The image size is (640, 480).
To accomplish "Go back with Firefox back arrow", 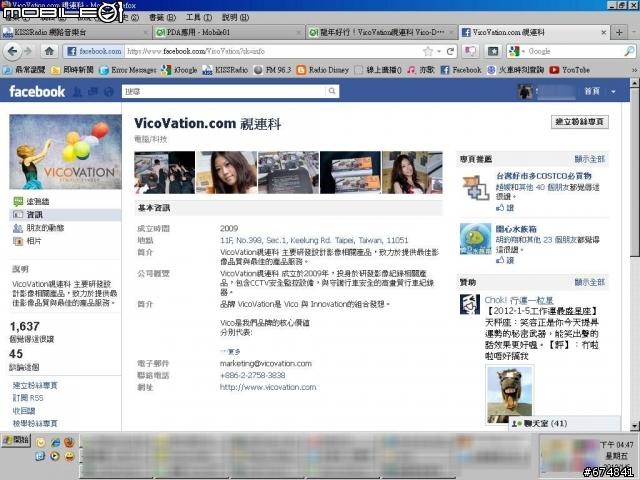I will coord(13,51).
